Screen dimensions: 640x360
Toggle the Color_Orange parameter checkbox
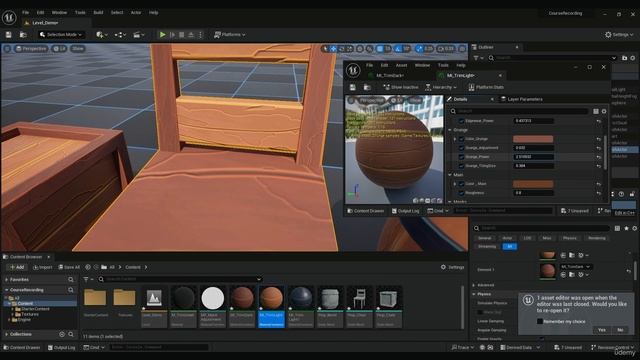pos(461,139)
